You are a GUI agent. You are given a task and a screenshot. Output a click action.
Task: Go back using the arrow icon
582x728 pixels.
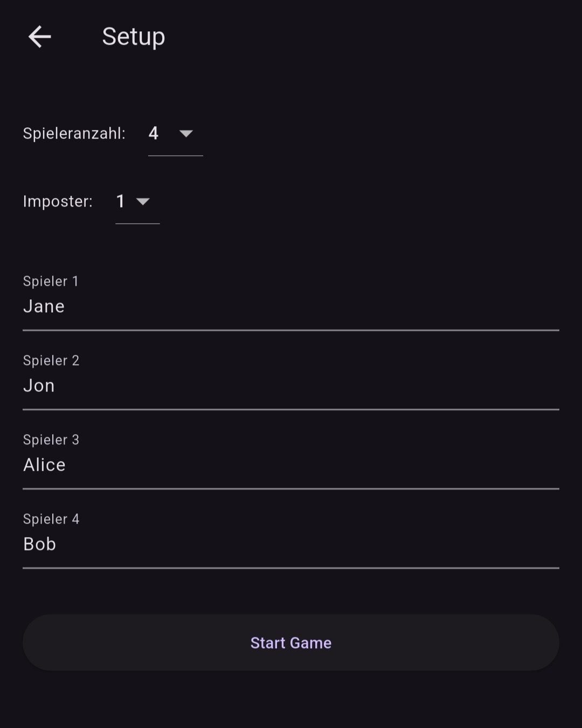coord(39,37)
